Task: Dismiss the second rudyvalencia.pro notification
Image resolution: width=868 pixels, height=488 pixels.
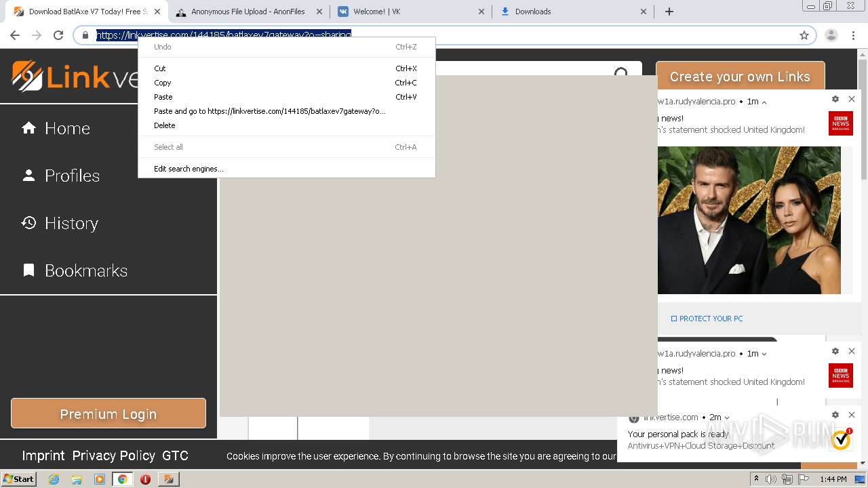Action: pos(852,351)
